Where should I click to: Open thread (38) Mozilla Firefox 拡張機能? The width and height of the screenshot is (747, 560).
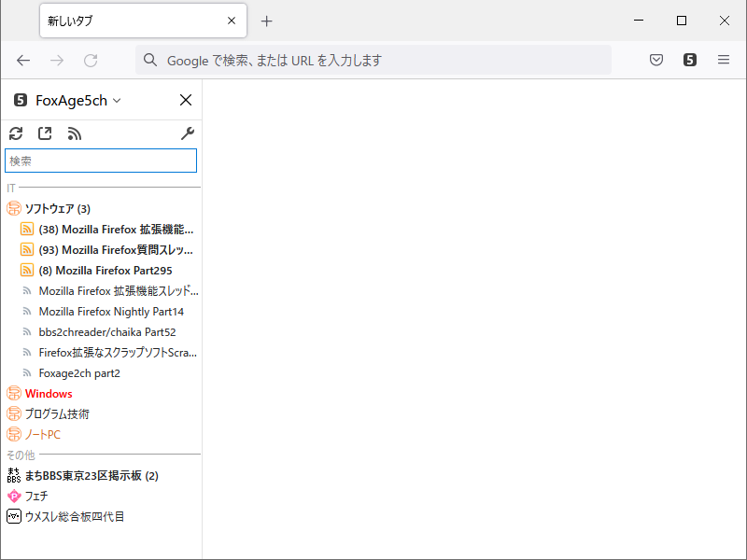tap(116, 230)
